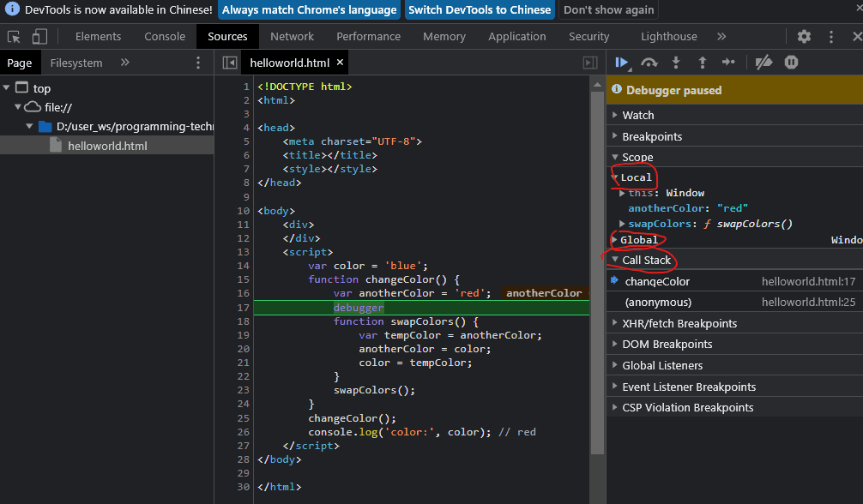Deactivate all breakpoints

[763, 63]
